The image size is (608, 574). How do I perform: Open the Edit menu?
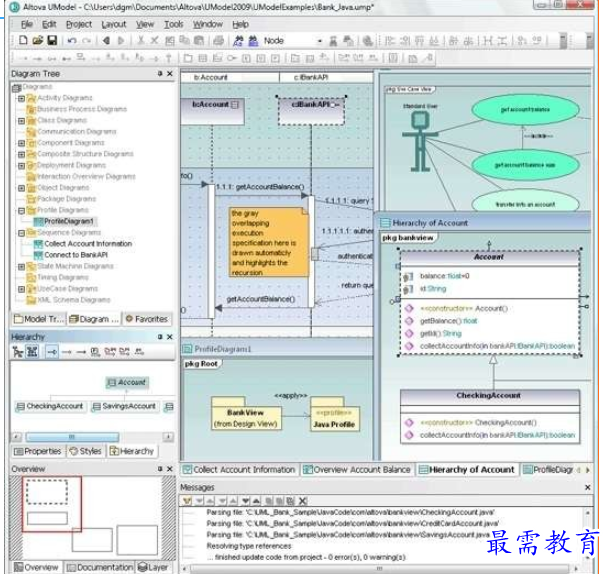click(x=49, y=24)
